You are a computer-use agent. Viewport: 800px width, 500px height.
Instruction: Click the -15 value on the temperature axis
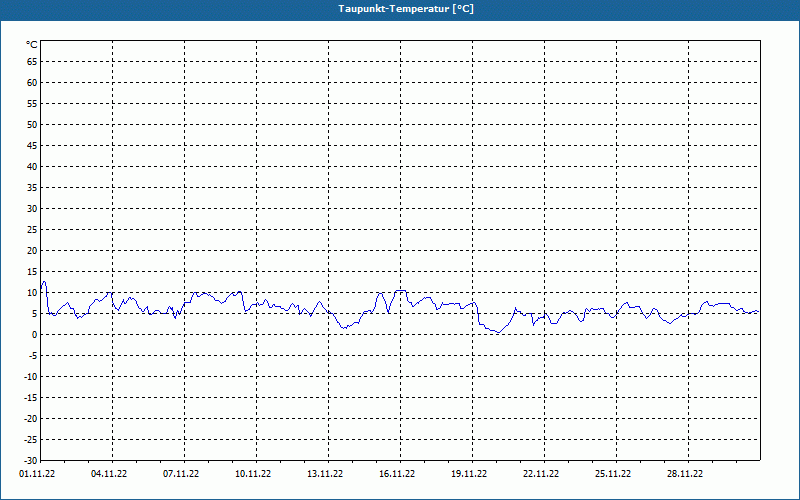pyautogui.click(x=31, y=397)
